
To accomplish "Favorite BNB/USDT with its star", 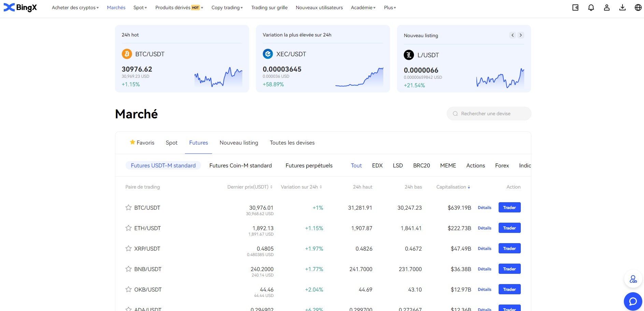I will 128,269.
